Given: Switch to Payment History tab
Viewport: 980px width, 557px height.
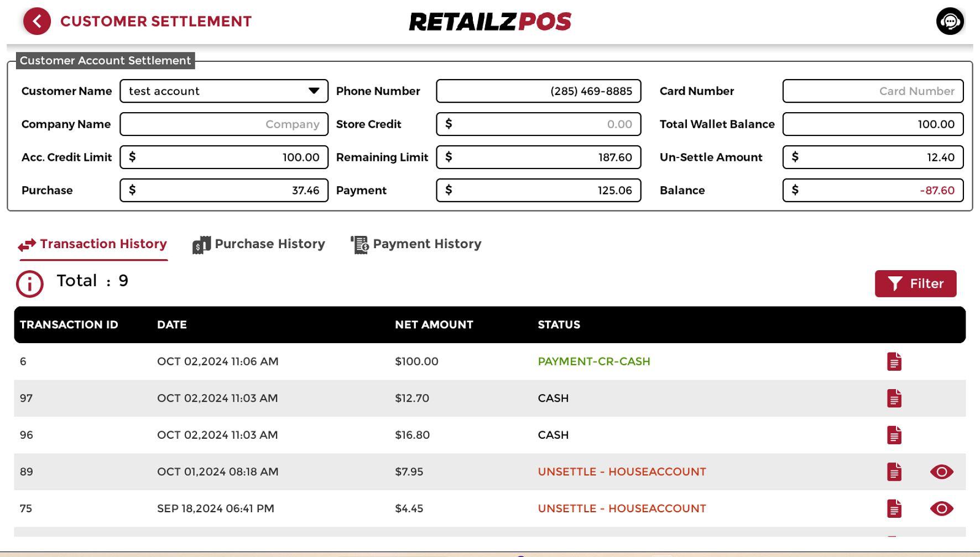Looking at the screenshot, I should 416,244.
